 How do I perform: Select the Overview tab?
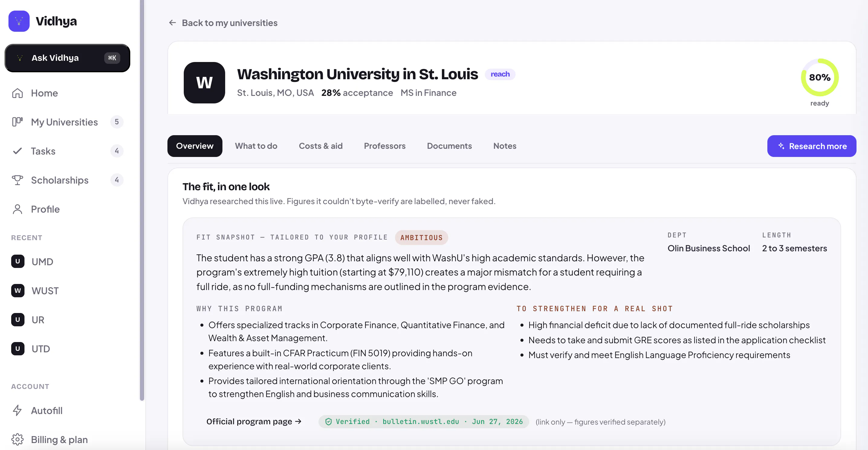pyautogui.click(x=195, y=146)
